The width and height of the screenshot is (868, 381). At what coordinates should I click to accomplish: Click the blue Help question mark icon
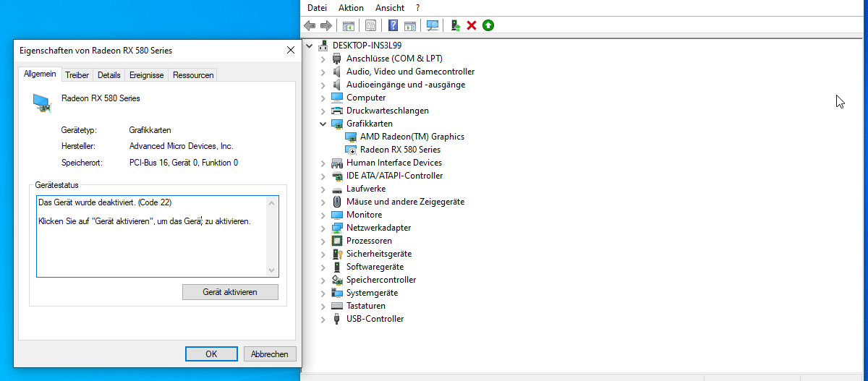click(x=393, y=25)
